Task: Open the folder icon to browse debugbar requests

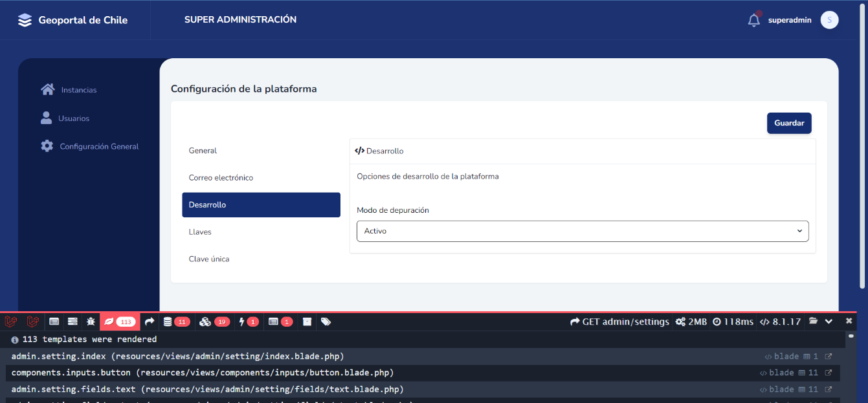Action: pyautogui.click(x=813, y=321)
